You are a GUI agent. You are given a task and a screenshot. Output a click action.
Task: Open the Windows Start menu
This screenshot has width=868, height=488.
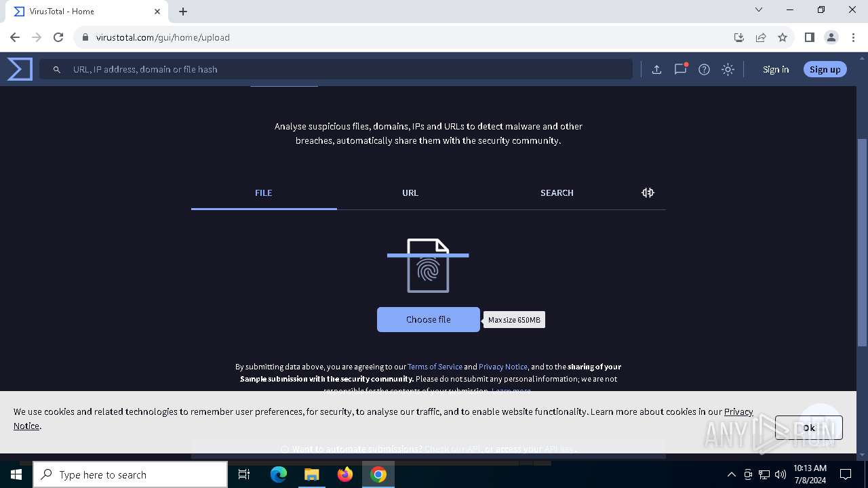[x=16, y=474]
